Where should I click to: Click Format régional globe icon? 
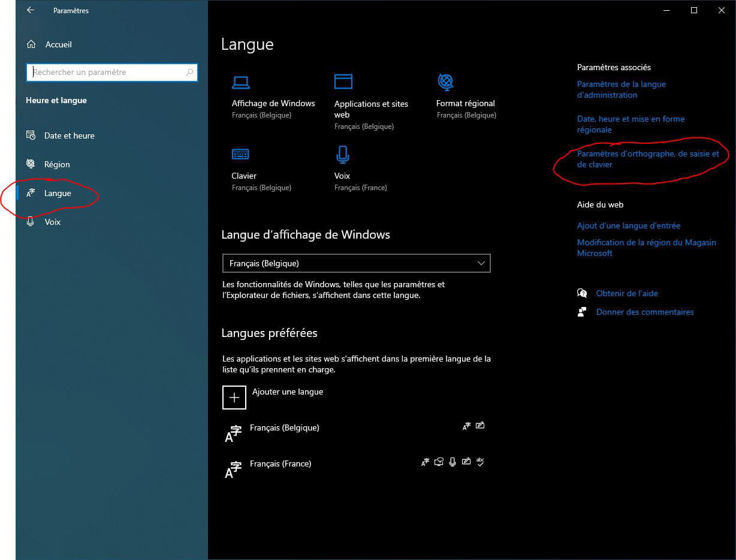point(445,81)
